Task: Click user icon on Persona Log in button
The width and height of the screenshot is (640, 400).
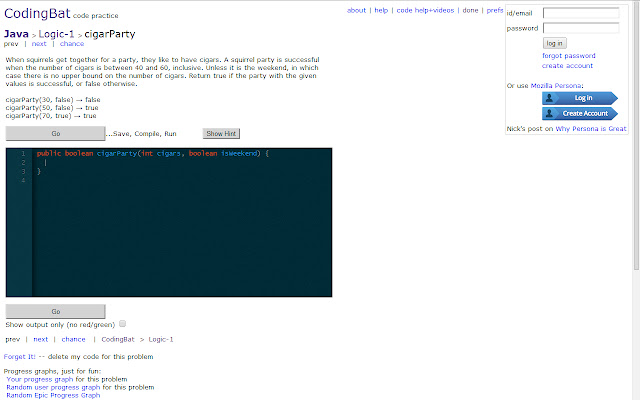Action: (x=549, y=98)
